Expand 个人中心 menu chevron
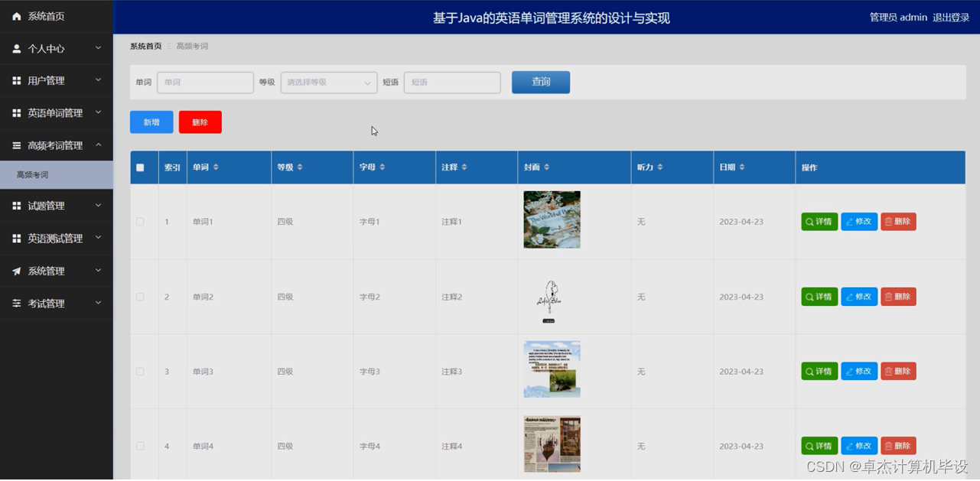The image size is (980, 481). click(98, 48)
